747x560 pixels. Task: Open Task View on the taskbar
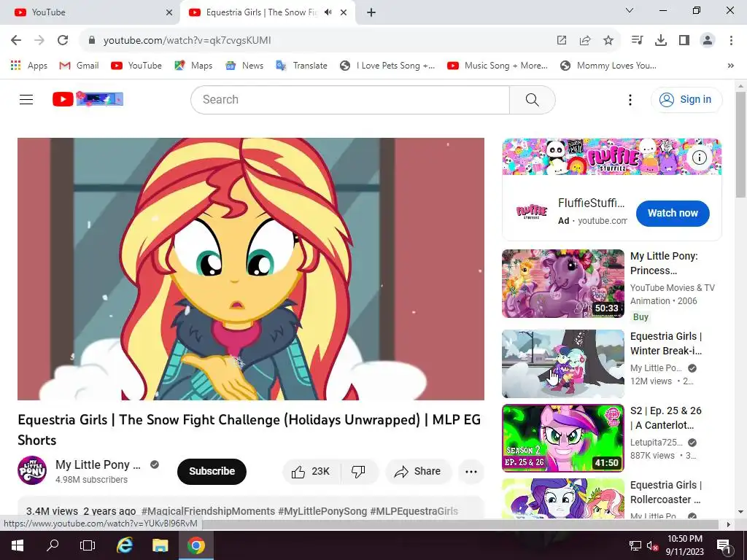[x=88, y=545]
